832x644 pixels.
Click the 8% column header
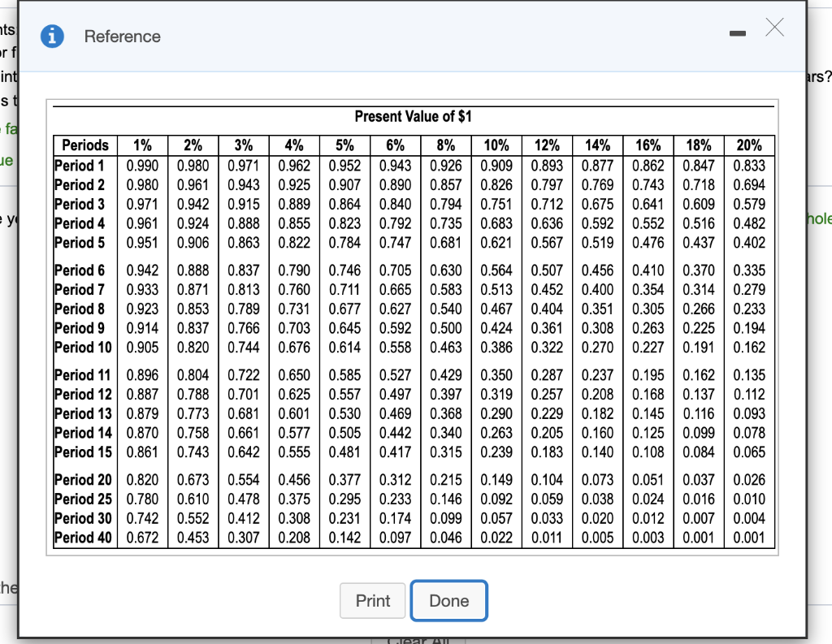(x=446, y=145)
